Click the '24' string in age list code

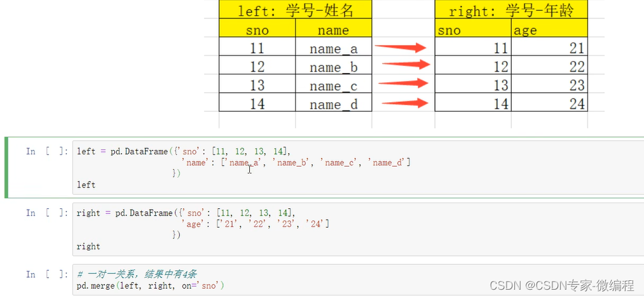(x=315, y=224)
